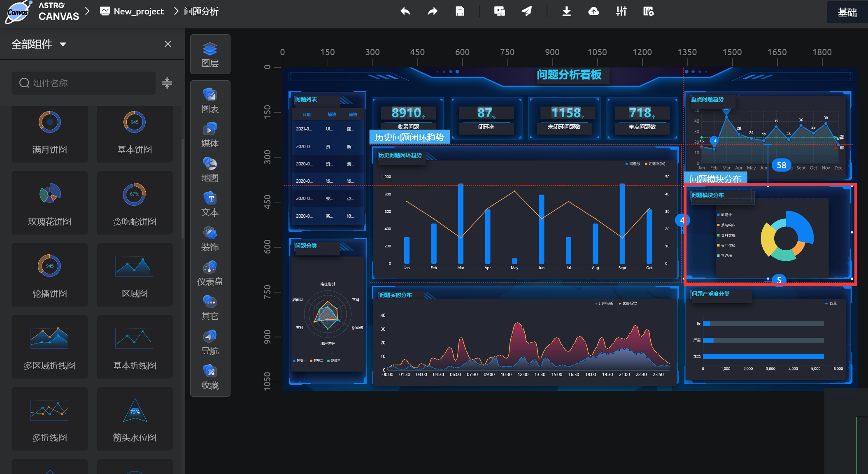Viewport: 868px width, 474px height.
Task: Click the cloud upload icon
Action: pyautogui.click(x=593, y=12)
